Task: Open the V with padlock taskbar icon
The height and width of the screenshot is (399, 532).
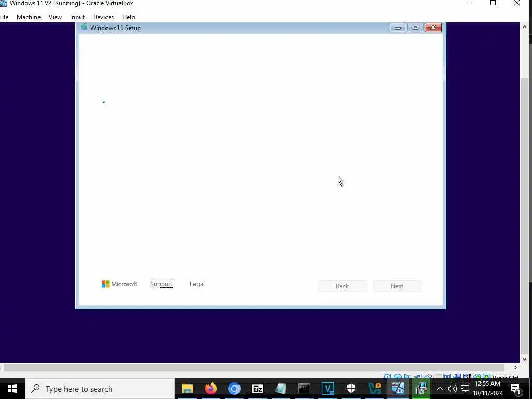Action: (x=375, y=389)
